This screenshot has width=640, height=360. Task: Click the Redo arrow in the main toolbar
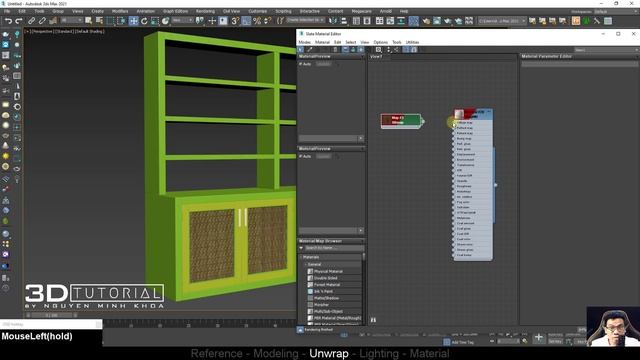pos(18,21)
